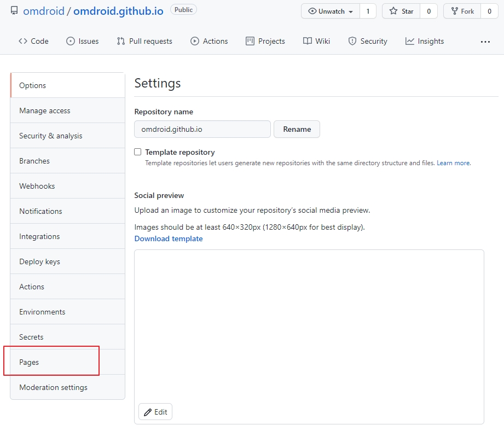Open the three-dots overflow menu
Viewport: 504px width, 431px height.
pyautogui.click(x=485, y=42)
